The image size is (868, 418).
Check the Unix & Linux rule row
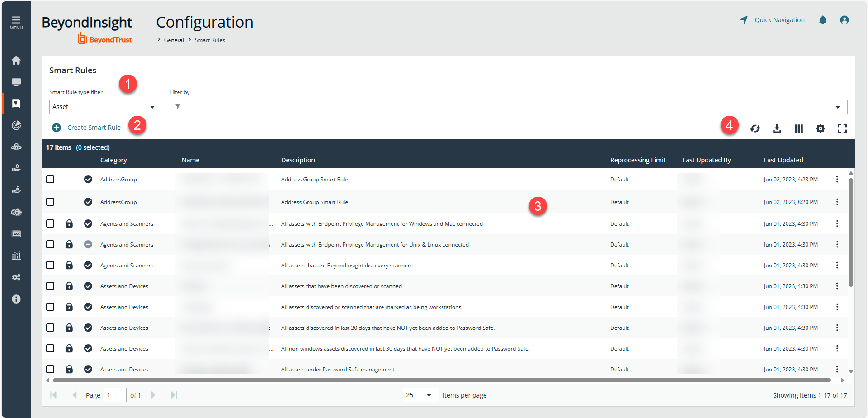pyautogui.click(x=50, y=244)
